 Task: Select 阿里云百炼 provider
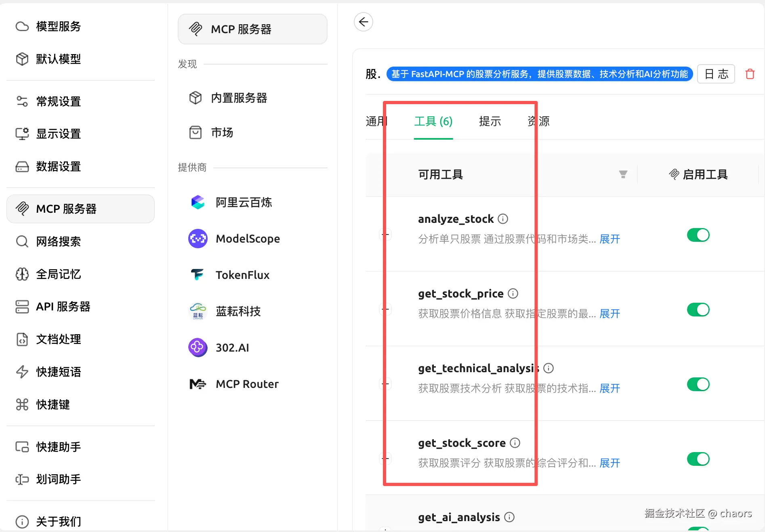[252, 202]
